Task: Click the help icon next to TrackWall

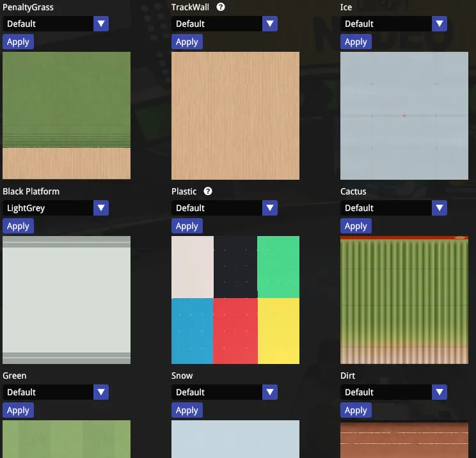Action: [221, 7]
